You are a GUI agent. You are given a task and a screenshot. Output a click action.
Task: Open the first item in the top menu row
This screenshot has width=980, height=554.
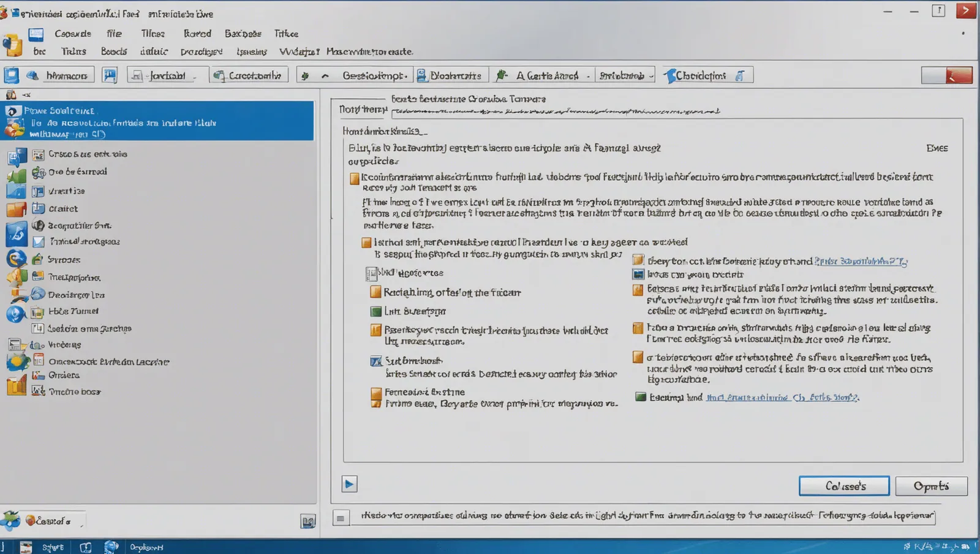pos(73,34)
